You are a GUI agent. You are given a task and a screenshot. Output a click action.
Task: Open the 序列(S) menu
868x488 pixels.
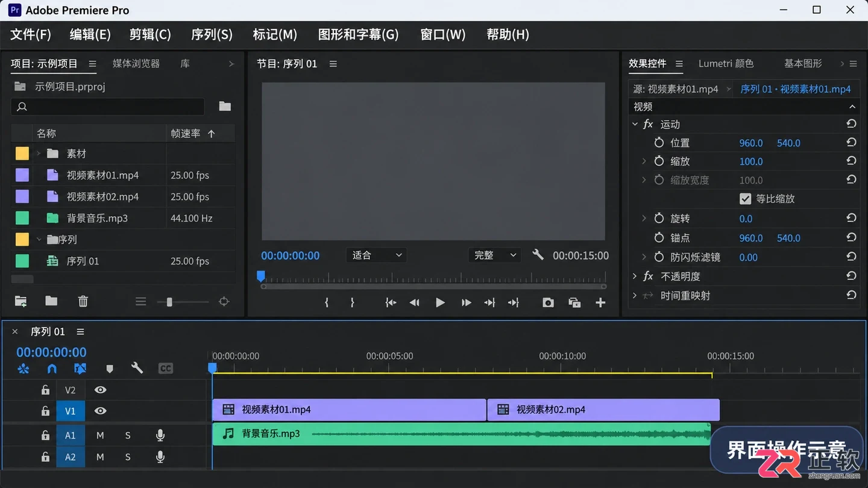(x=212, y=34)
